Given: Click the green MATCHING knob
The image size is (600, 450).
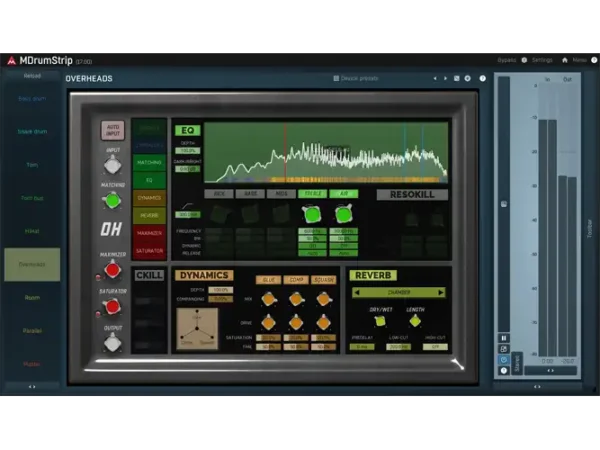Looking at the screenshot, I should click(x=112, y=200).
